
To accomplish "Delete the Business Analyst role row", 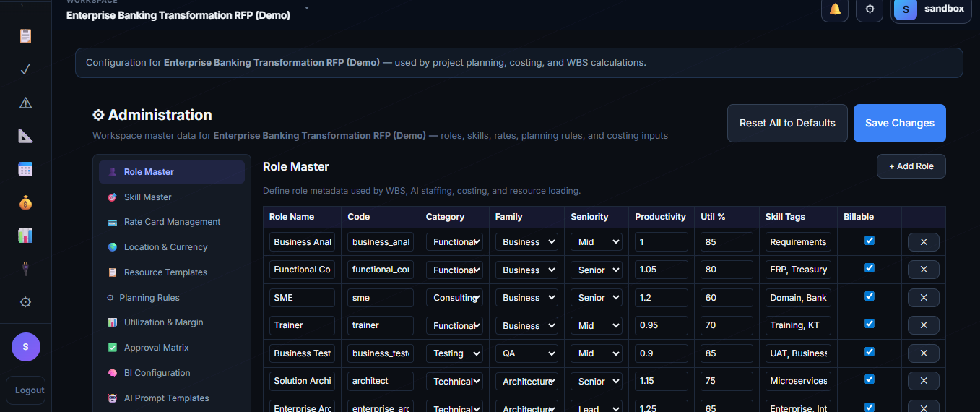I will pyautogui.click(x=924, y=242).
